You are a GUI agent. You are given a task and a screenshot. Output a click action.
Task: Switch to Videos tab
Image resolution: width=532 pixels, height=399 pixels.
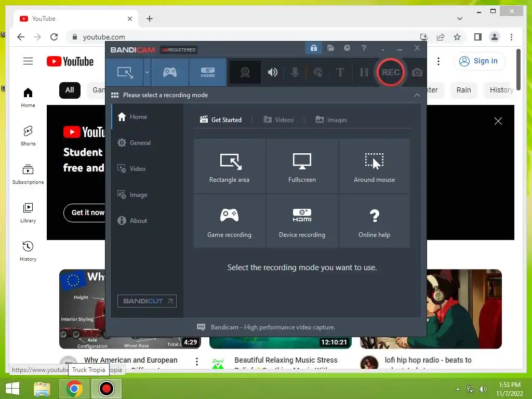[278, 120]
